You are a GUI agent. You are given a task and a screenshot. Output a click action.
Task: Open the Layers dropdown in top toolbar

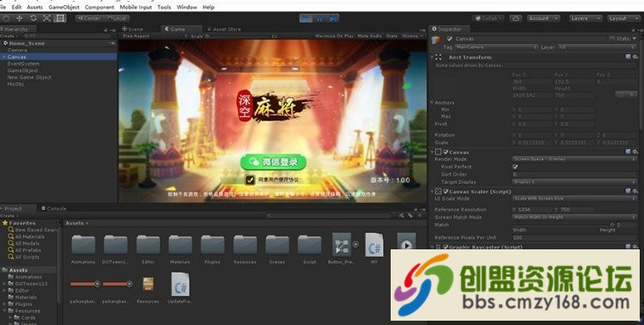pos(586,18)
